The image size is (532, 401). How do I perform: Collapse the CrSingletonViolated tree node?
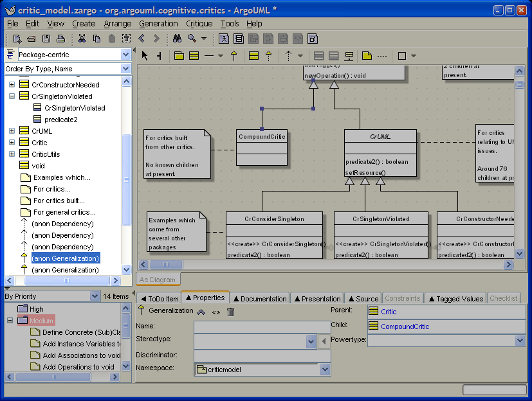12,96
